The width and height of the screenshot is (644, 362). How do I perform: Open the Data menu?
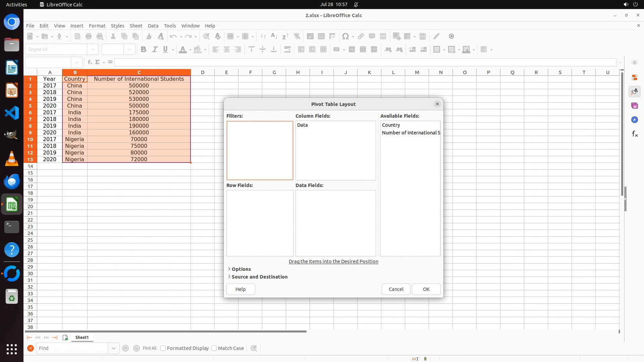click(x=153, y=26)
